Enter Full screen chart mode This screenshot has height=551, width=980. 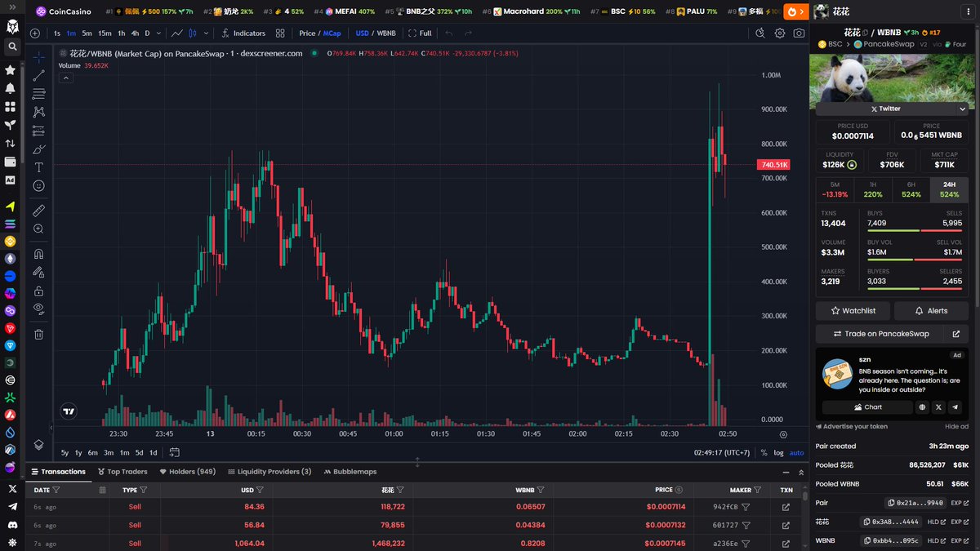420,33
